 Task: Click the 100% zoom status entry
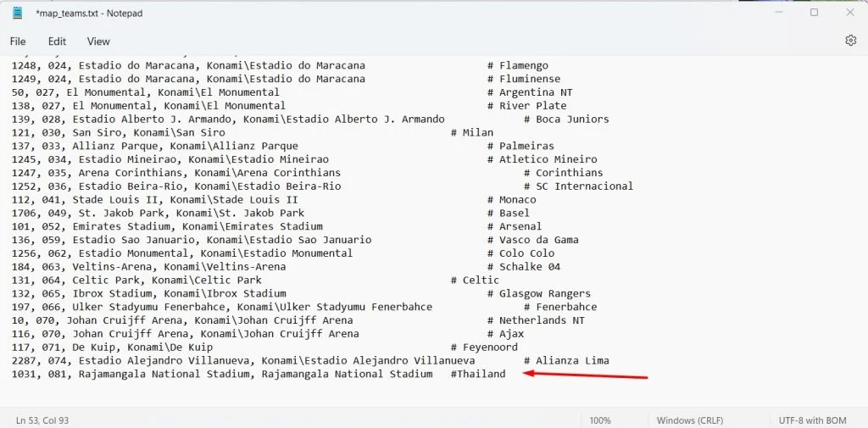click(600, 420)
